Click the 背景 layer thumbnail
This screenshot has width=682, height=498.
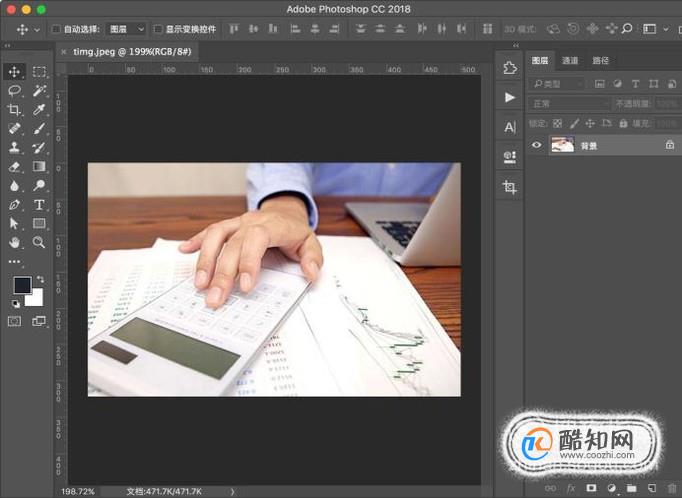(563, 144)
